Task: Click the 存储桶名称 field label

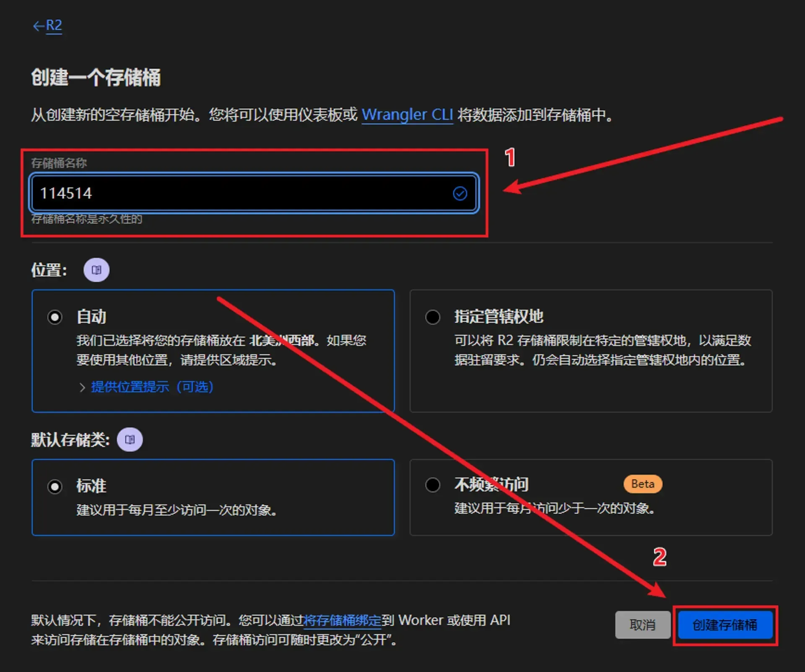Action: tap(59, 163)
